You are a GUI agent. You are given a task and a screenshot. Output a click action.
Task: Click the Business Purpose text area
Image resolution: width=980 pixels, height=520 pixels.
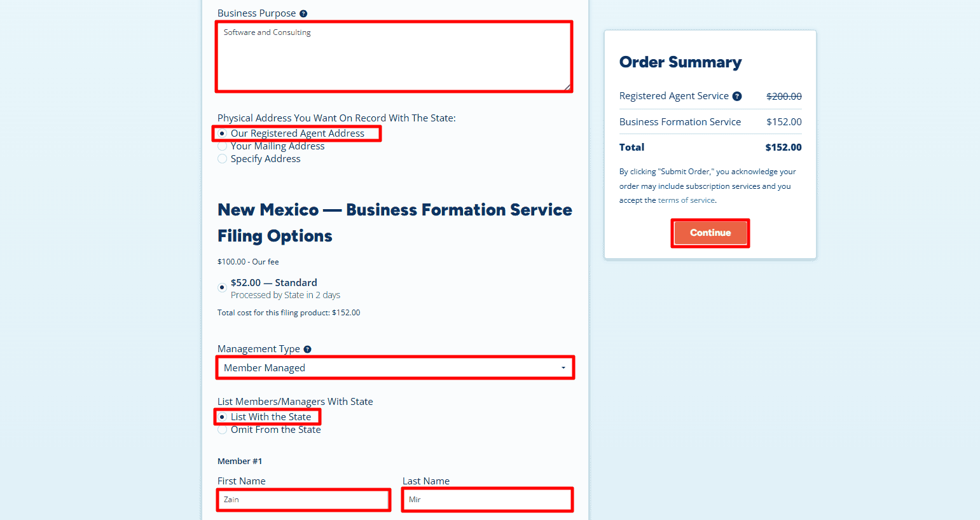pyautogui.click(x=394, y=56)
